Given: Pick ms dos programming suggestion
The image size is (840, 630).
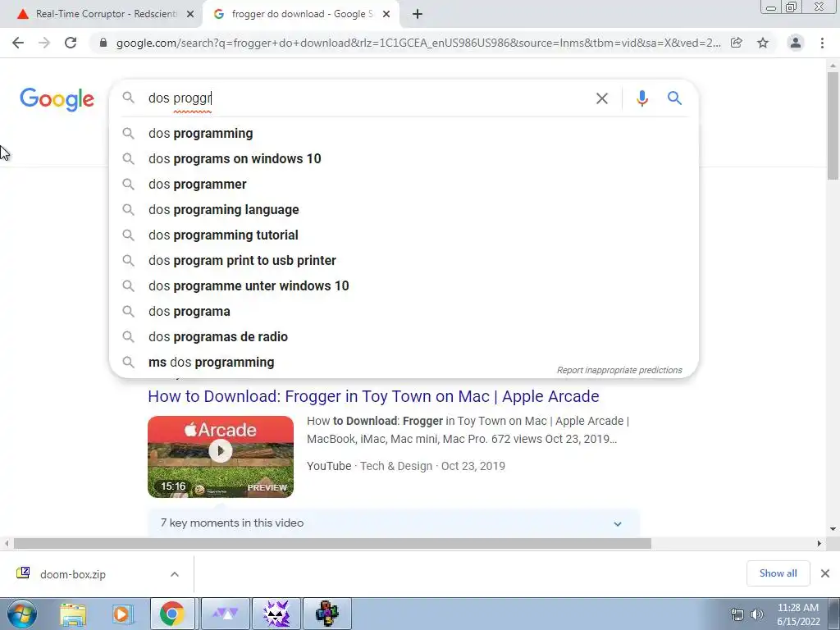Looking at the screenshot, I should click(404, 362).
